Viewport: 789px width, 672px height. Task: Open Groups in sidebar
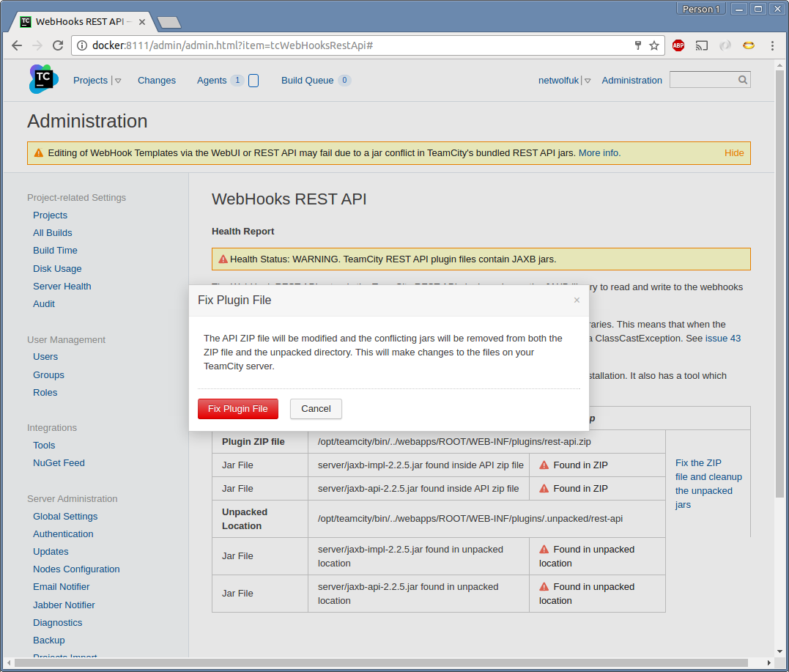coord(48,375)
